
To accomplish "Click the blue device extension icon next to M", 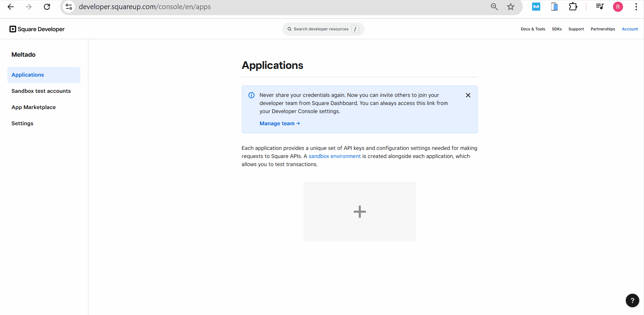I will (554, 6).
